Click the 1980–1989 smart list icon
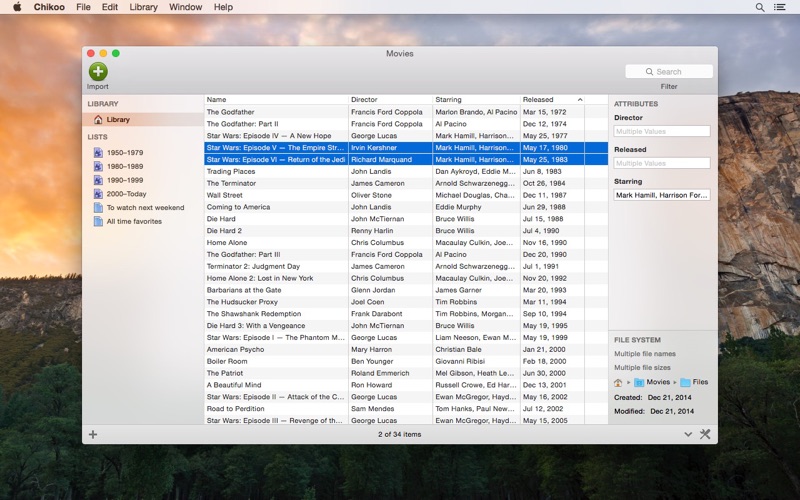The width and height of the screenshot is (800, 500). (98, 166)
